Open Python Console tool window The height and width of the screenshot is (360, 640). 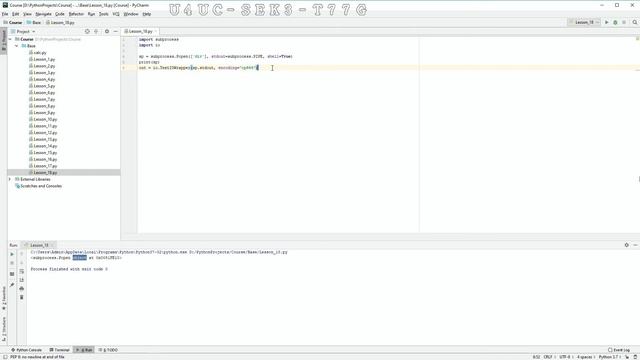pyautogui.click(x=26, y=350)
